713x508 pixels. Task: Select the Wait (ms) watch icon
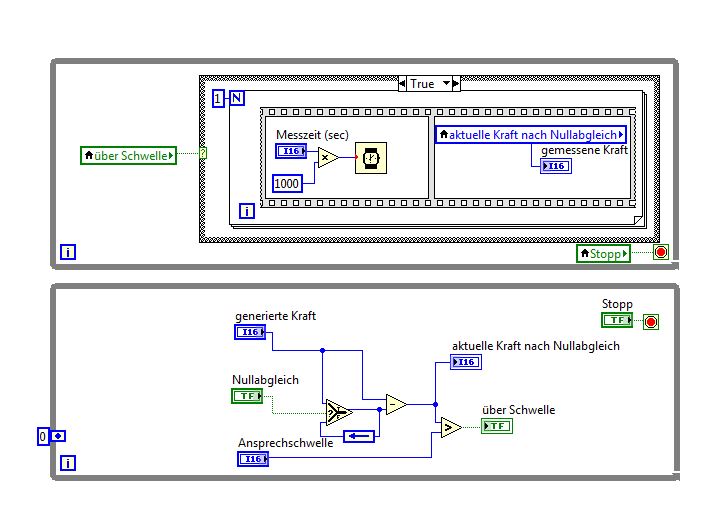(x=371, y=158)
